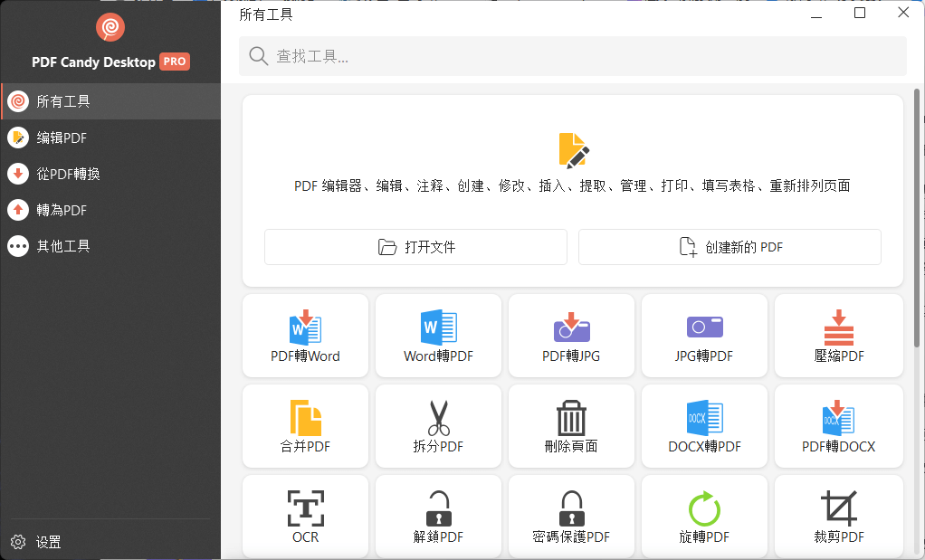Select the Word轉PDF tool
Screen dimensions: 925x560
click(438, 336)
